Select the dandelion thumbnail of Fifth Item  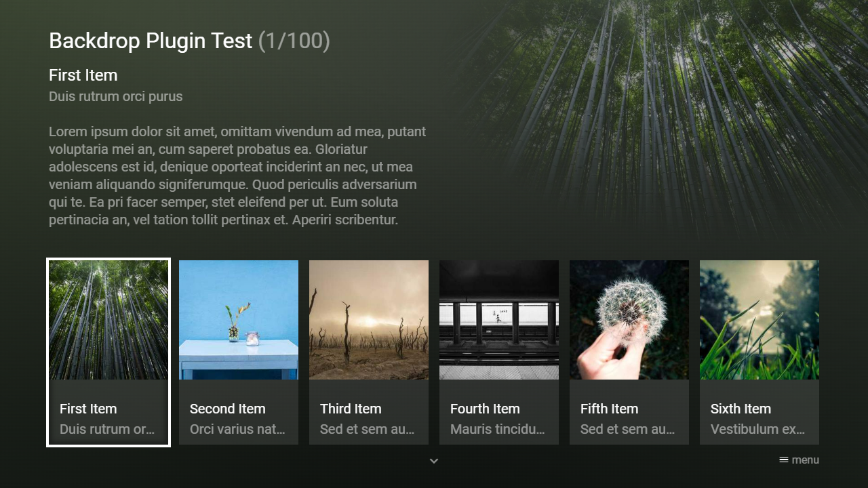(x=629, y=320)
